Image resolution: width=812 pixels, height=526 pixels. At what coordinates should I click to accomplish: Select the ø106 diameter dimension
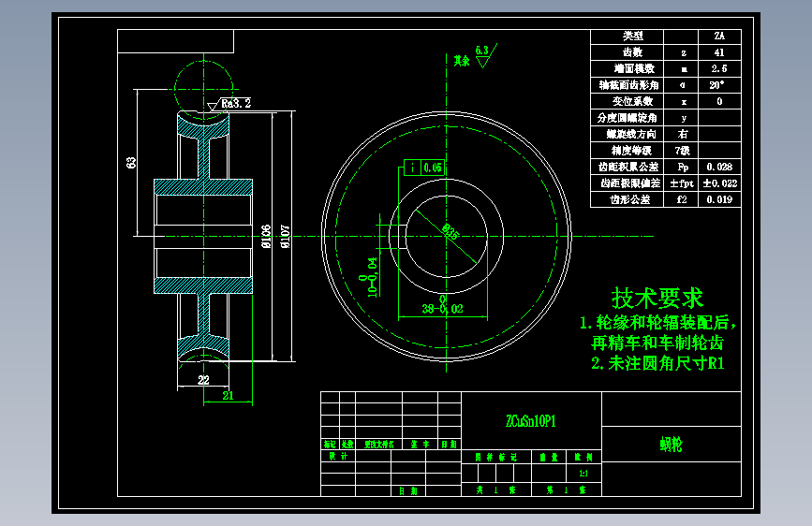click(266, 237)
